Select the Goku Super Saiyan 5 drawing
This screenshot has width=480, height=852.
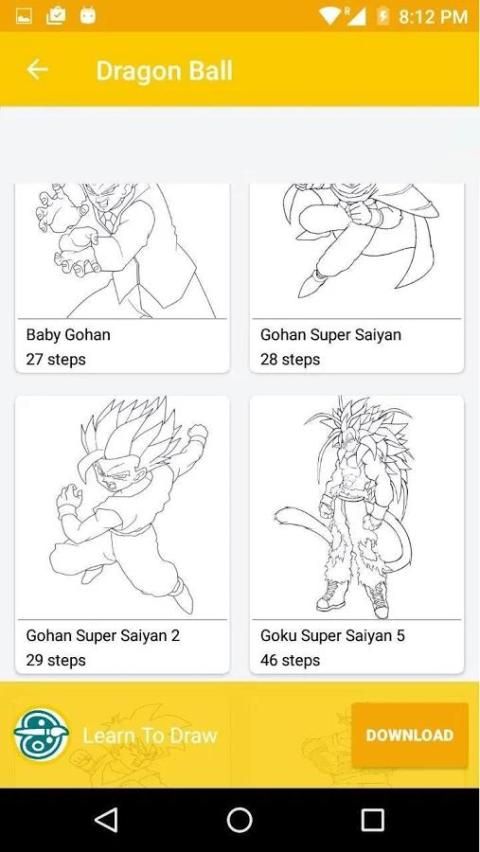[357, 535]
